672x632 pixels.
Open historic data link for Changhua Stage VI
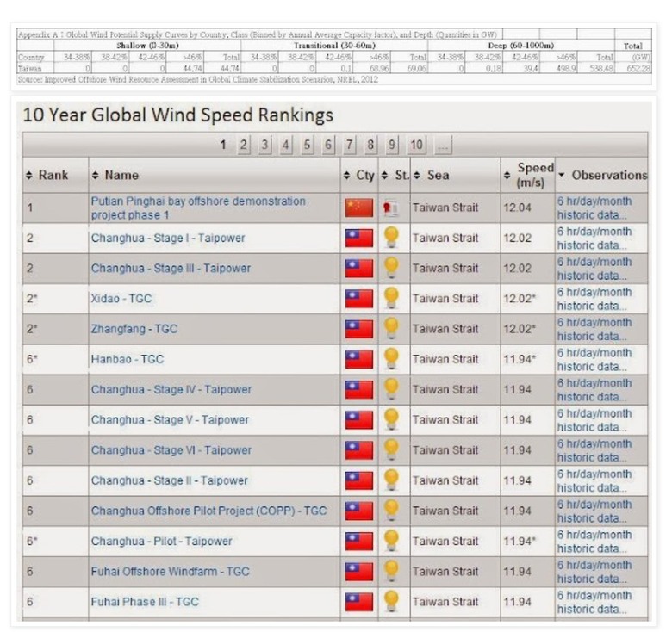[x=594, y=450]
